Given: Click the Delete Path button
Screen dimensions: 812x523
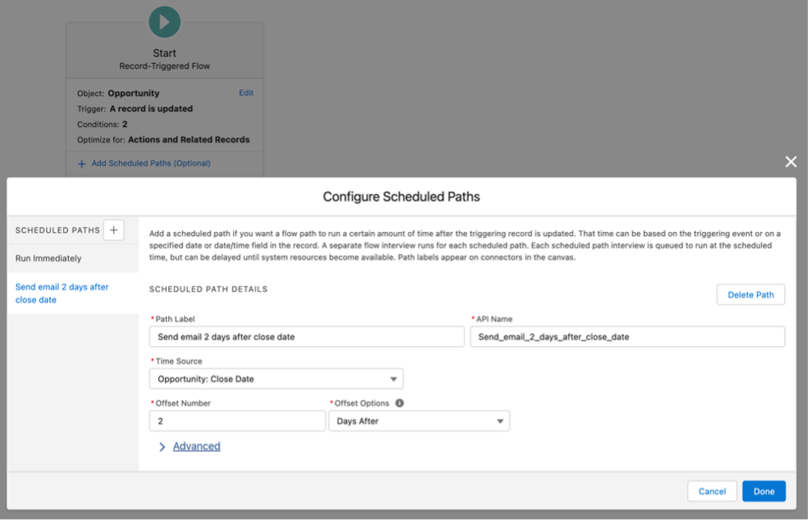Looking at the screenshot, I should [x=750, y=294].
